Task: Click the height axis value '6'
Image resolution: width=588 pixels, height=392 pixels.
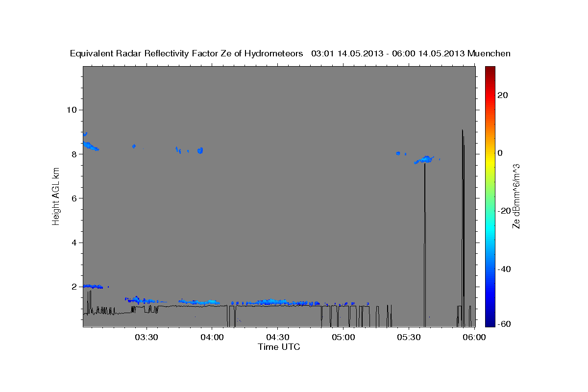Action: [75, 198]
